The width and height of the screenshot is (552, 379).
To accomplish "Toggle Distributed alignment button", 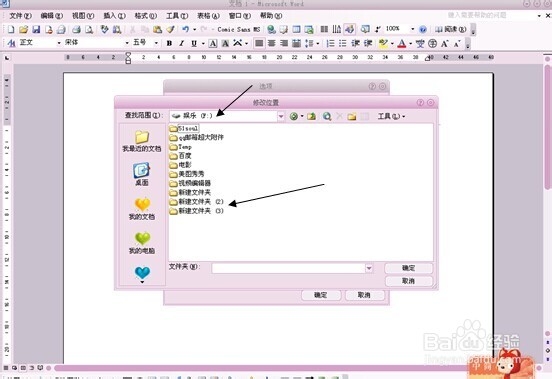I will point(296,43).
